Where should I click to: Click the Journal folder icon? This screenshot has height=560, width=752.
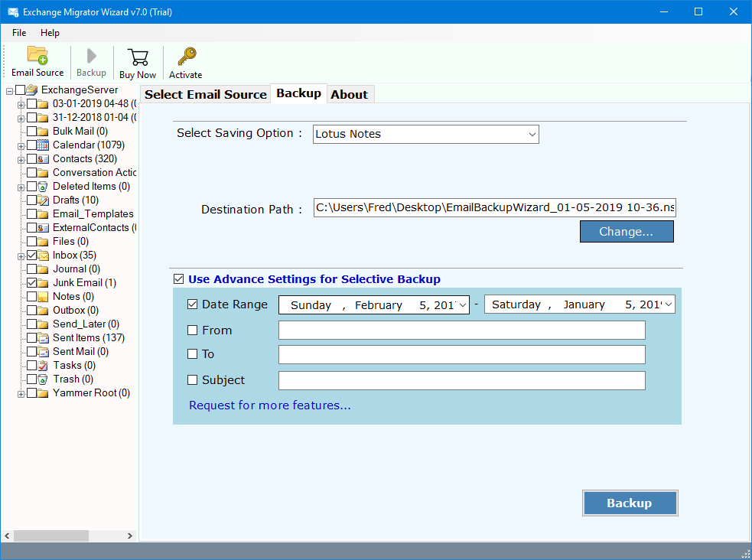click(x=43, y=269)
